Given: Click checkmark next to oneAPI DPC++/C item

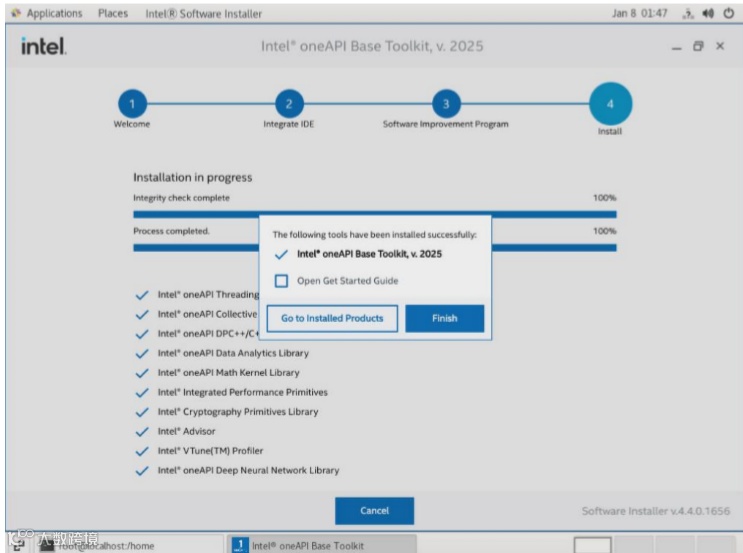Looking at the screenshot, I should (x=142, y=334).
